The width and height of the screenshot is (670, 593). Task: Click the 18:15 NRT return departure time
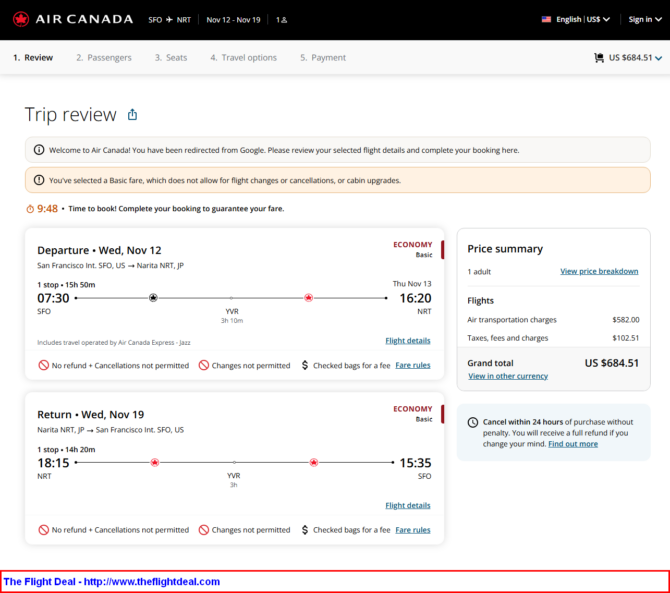click(53, 463)
